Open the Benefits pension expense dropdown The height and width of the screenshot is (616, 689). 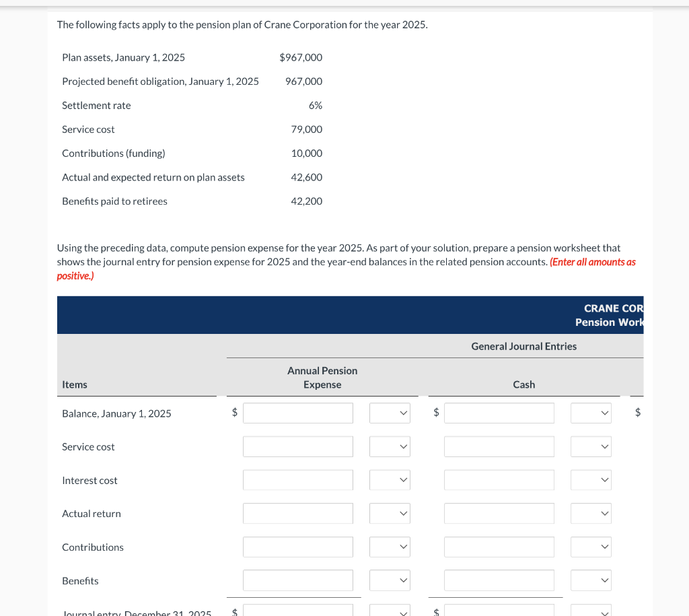(390, 580)
